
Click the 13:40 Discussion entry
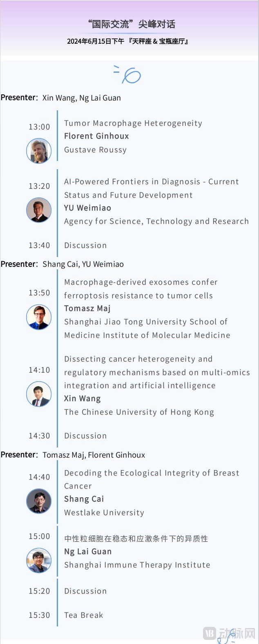pyautogui.click(x=85, y=245)
